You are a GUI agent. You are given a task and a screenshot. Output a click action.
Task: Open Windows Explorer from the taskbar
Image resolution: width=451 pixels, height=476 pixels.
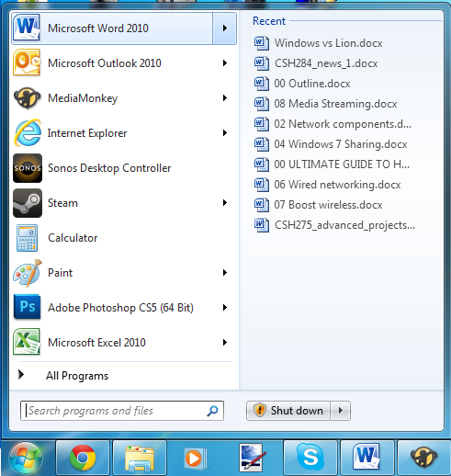[x=140, y=458]
